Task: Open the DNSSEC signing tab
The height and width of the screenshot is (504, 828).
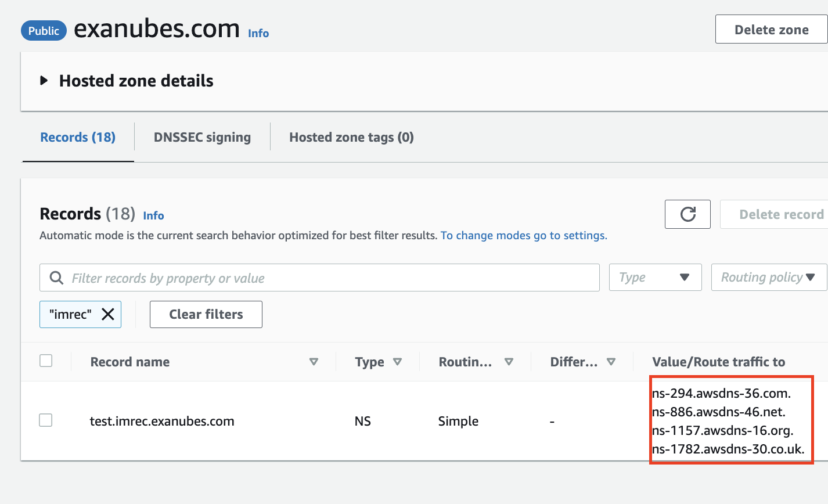Action: (x=202, y=137)
